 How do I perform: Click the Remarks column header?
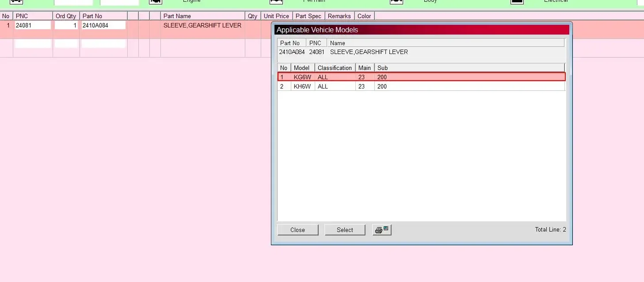(x=339, y=16)
